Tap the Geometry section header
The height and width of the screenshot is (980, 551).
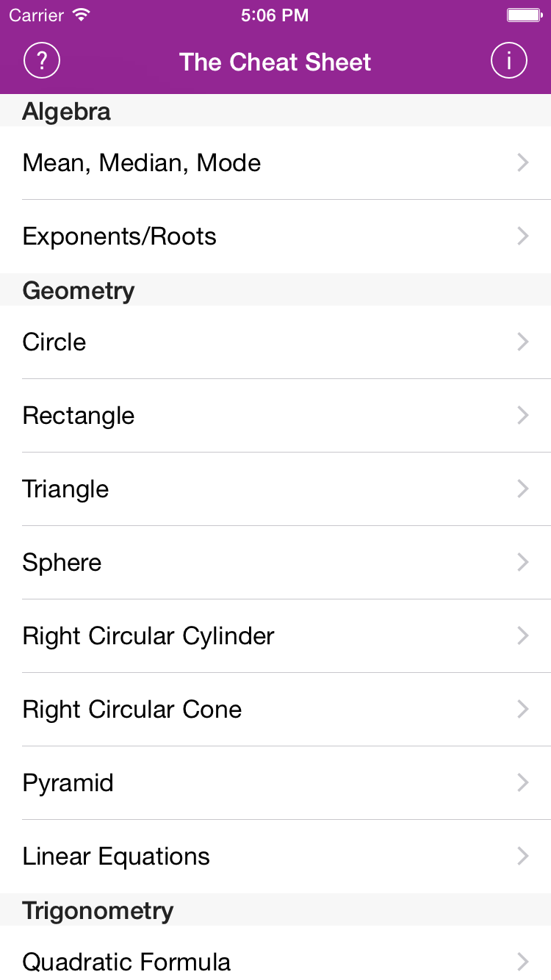(x=79, y=291)
